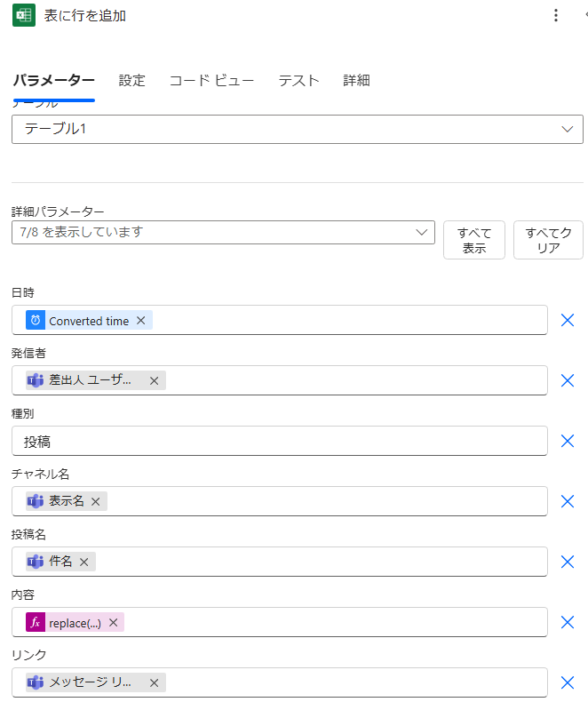Delete the リンク parameter with blue X
This screenshot has width=588, height=702.
(568, 683)
